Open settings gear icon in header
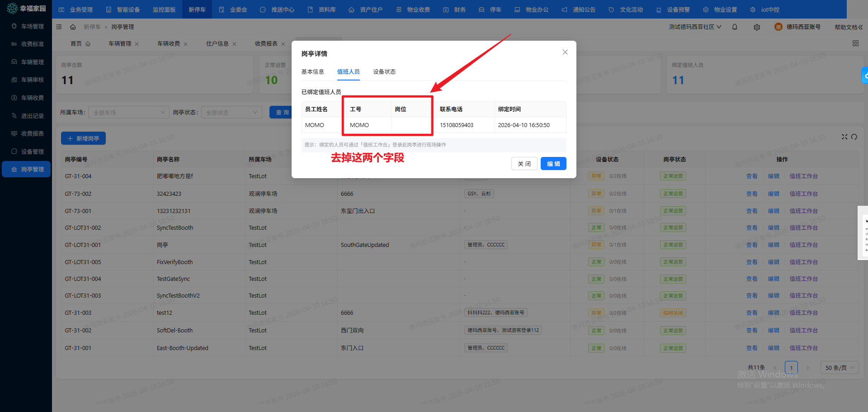 [757, 27]
